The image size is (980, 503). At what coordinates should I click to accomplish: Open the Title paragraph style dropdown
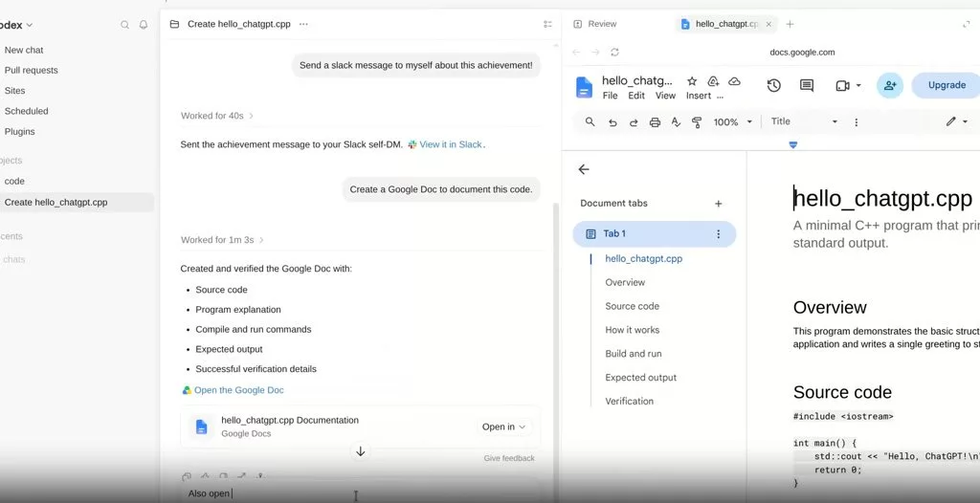(x=804, y=121)
